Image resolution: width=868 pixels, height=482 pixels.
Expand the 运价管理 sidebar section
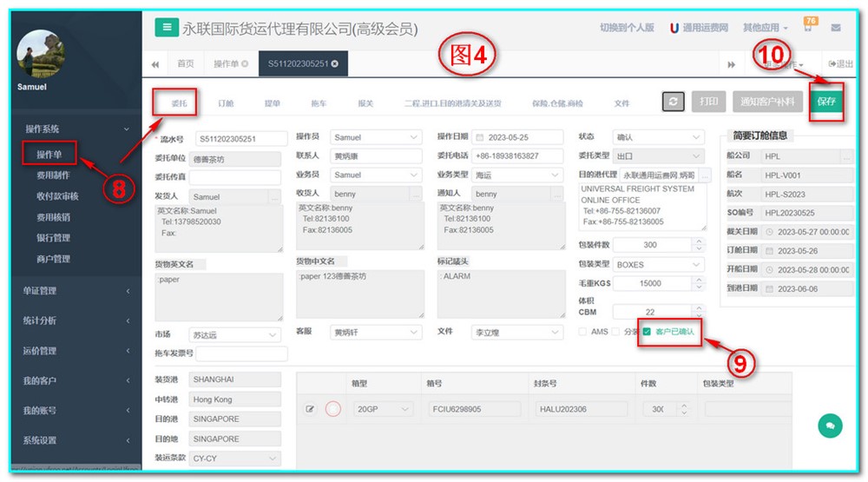coord(76,351)
